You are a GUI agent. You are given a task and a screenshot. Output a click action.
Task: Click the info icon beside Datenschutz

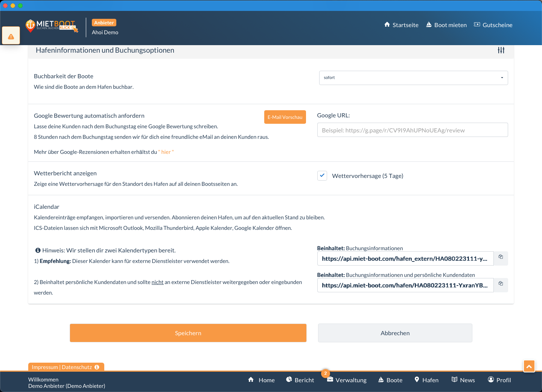click(97, 367)
